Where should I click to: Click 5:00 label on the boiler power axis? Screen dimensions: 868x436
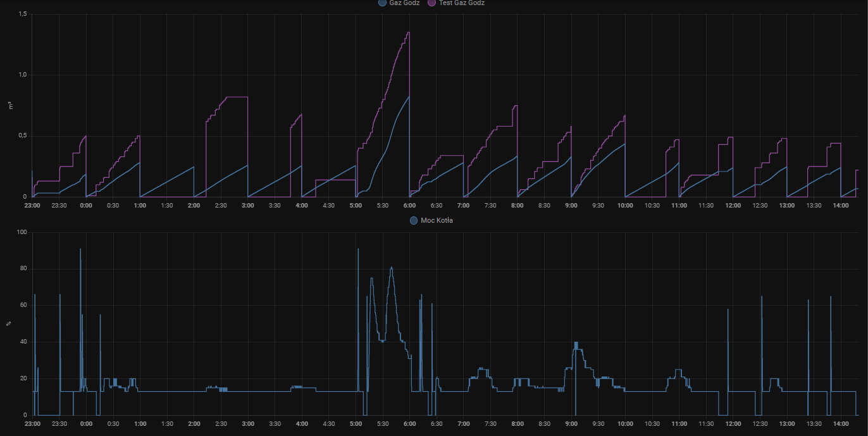click(356, 423)
